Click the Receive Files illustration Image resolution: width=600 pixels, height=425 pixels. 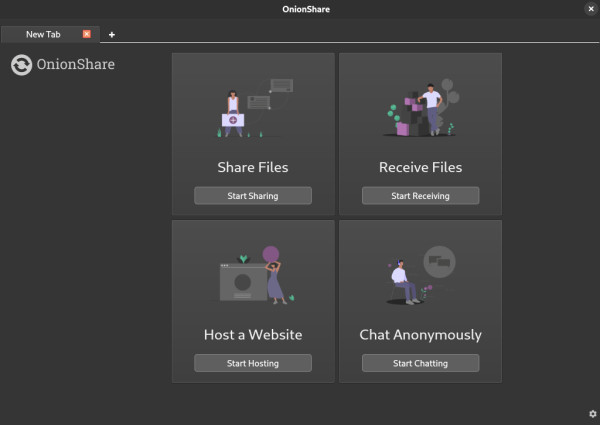420,108
